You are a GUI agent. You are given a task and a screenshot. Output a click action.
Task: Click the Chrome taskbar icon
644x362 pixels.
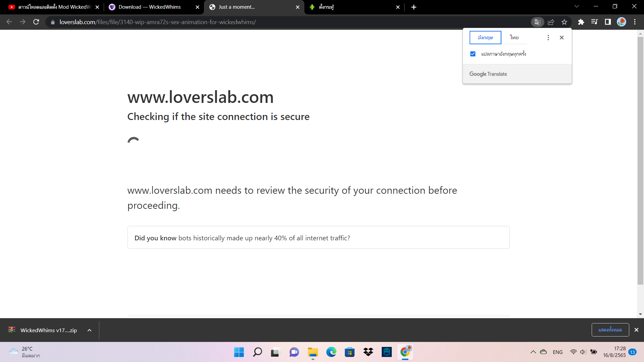(x=405, y=352)
